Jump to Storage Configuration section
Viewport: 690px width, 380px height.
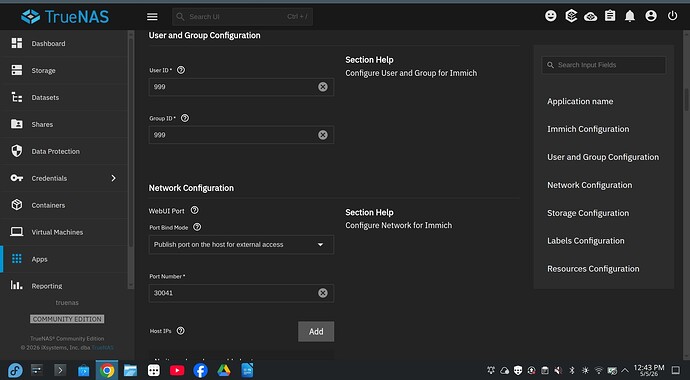(x=588, y=213)
